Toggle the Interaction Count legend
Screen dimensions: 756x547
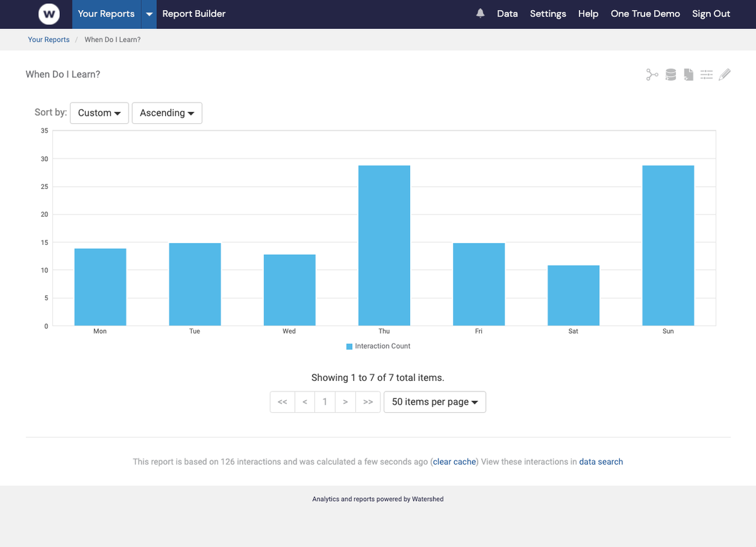click(x=377, y=346)
